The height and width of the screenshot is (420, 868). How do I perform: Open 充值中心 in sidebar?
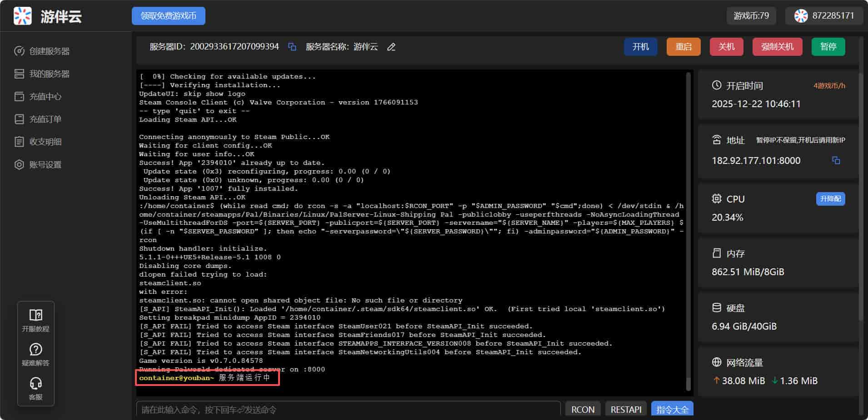click(45, 97)
